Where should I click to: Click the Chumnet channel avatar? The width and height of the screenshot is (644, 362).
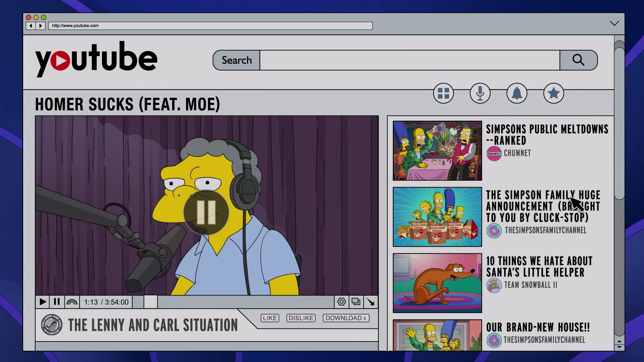(x=494, y=154)
